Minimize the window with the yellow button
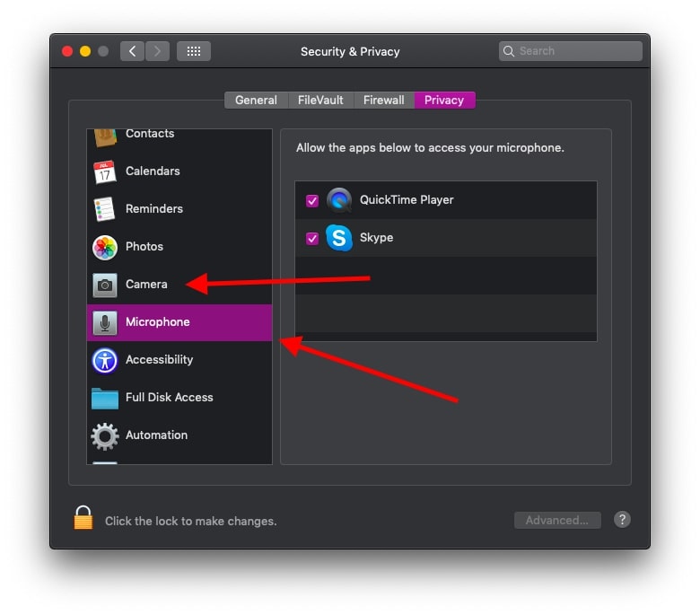 point(85,51)
